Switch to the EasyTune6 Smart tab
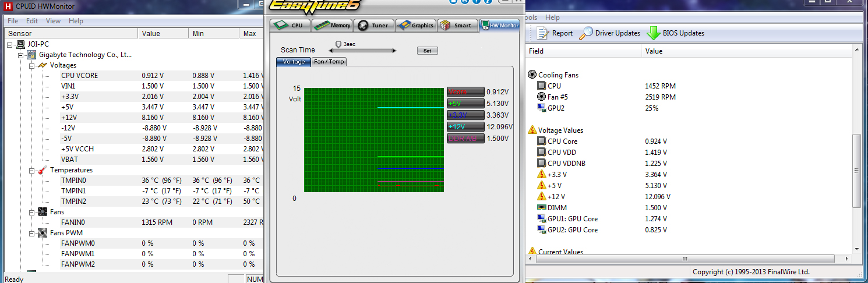Image resolution: width=868 pixels, height=283 pixels. pos(457,25)
